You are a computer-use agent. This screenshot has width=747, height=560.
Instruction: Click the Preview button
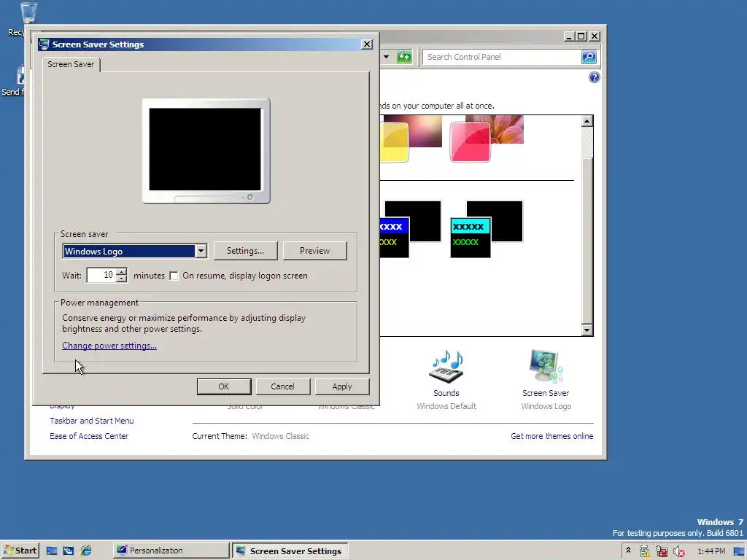(x=315, y=251)
